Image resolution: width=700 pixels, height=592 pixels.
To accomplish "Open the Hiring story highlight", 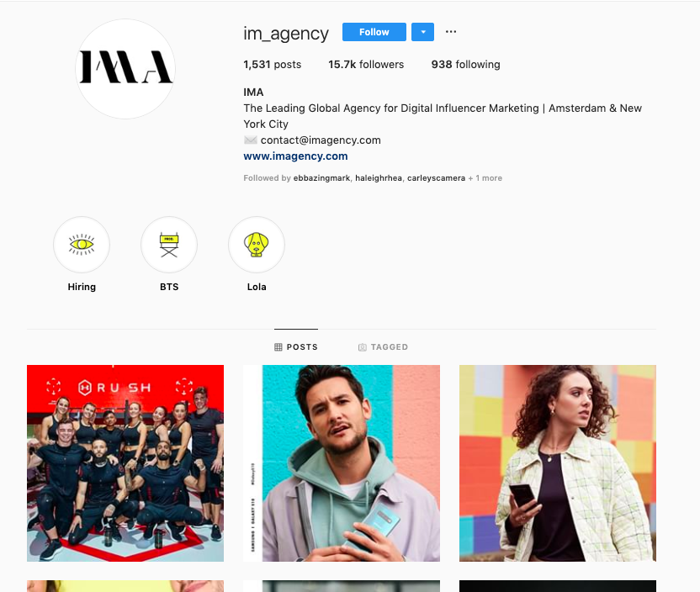I will [82, 245].
